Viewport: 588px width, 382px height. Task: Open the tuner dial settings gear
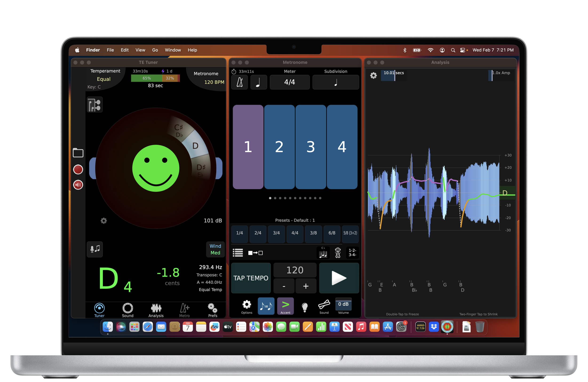pos(103,221)
